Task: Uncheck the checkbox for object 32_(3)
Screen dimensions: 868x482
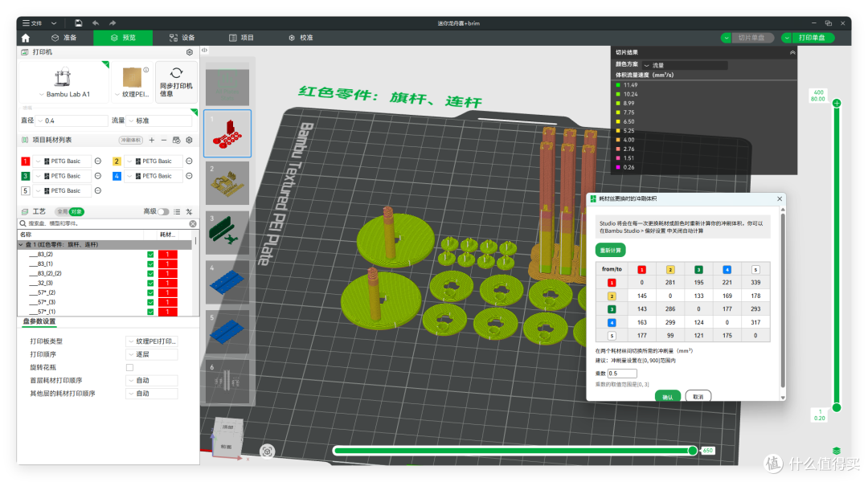Action: 150,283
